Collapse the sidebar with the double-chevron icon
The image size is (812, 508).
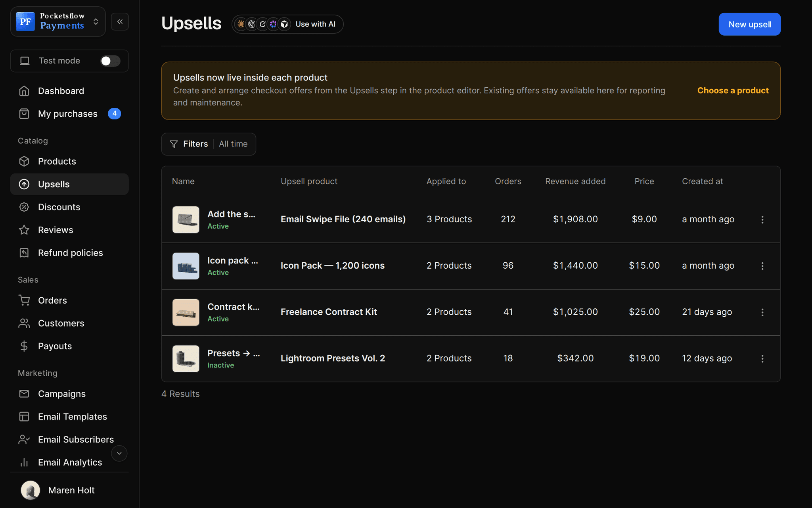click(x=120, y=21)
